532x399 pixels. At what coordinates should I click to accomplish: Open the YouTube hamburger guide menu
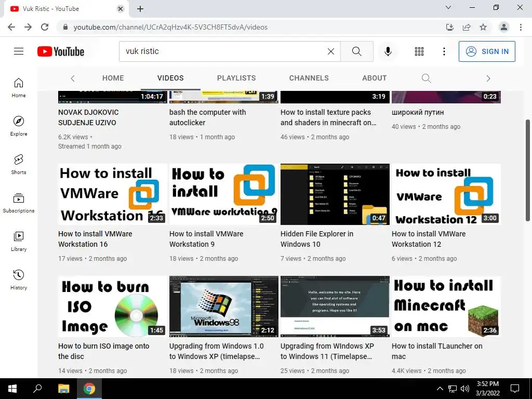point(19,51)
